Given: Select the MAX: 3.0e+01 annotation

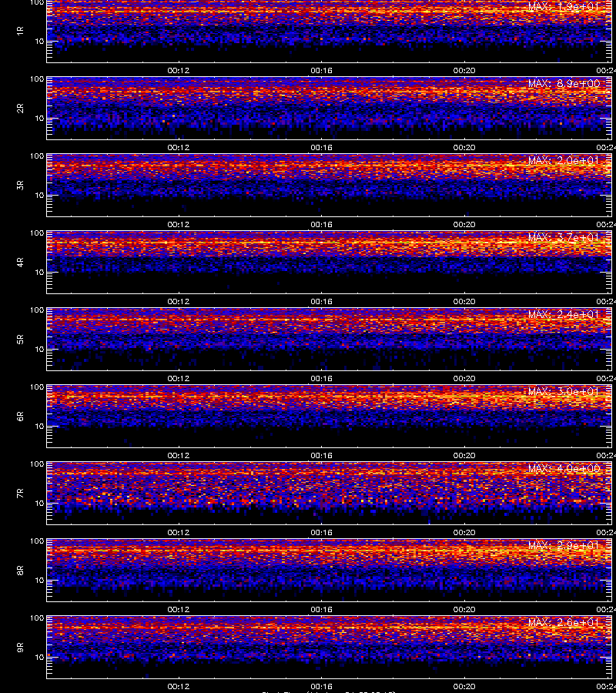Looking at the screenshot, I should (564, 391).
